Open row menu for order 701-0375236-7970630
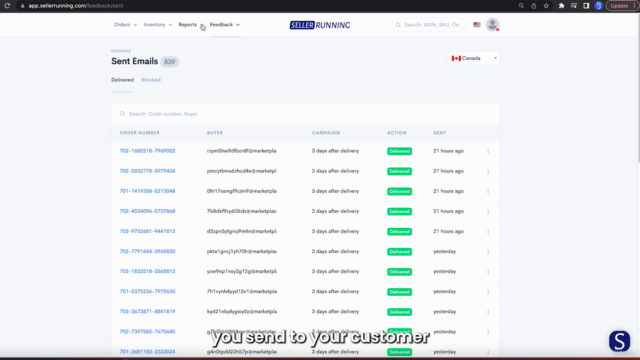 (x=488, y=292)
